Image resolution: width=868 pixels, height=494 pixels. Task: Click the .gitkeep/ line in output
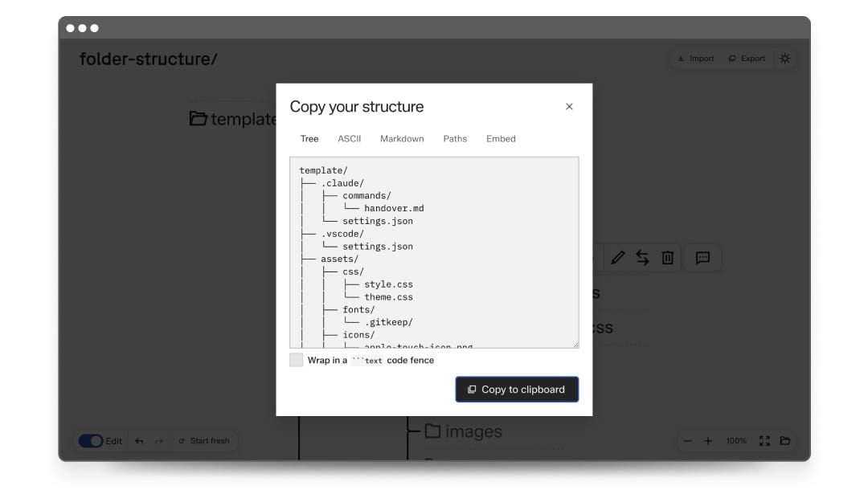[388, 322]
